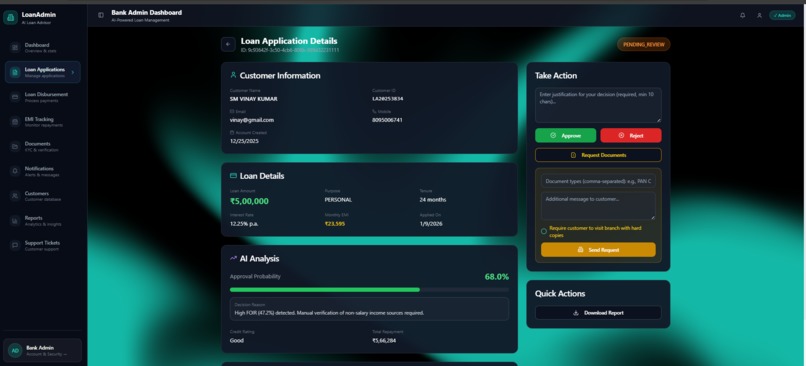
Task: Click the AI Analysis trend icon
Action: pyautogui.click(x=233, y=258)
